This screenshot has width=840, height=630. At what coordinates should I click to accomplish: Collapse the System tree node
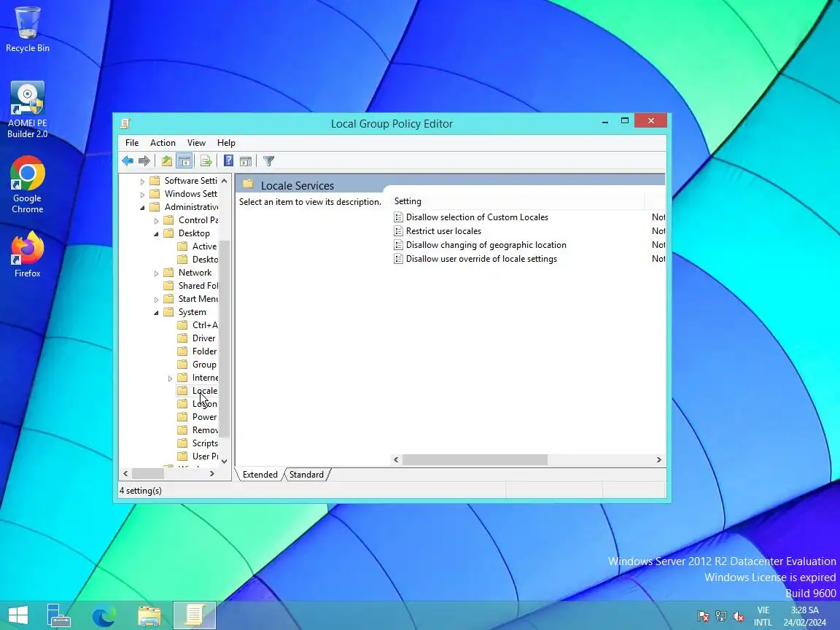157,313
